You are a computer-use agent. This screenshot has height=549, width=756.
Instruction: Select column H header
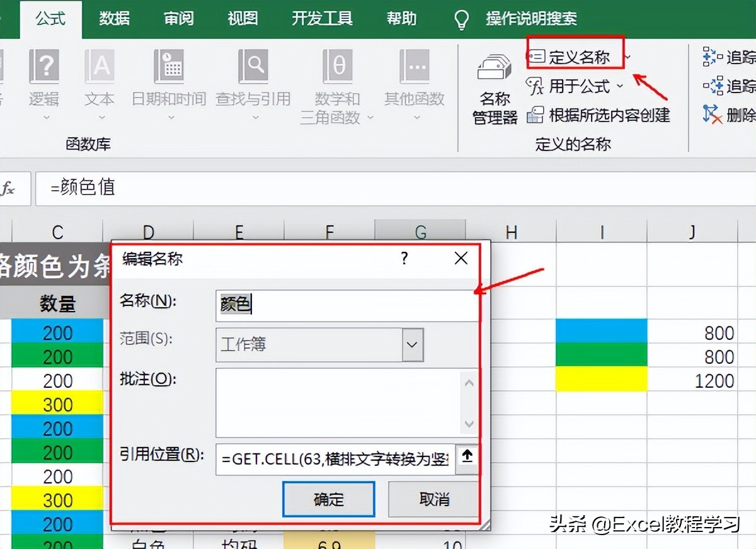[511, 232]
